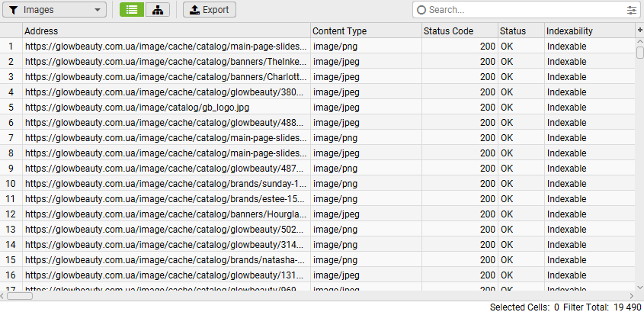Click the funnel filter icon
Image resolution: width=644 pixels, height=312 pixels.
(13, 10)
